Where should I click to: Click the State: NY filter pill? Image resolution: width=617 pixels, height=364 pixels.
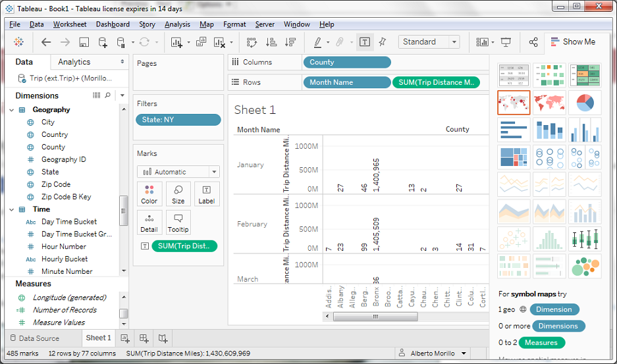click(178, 120)
